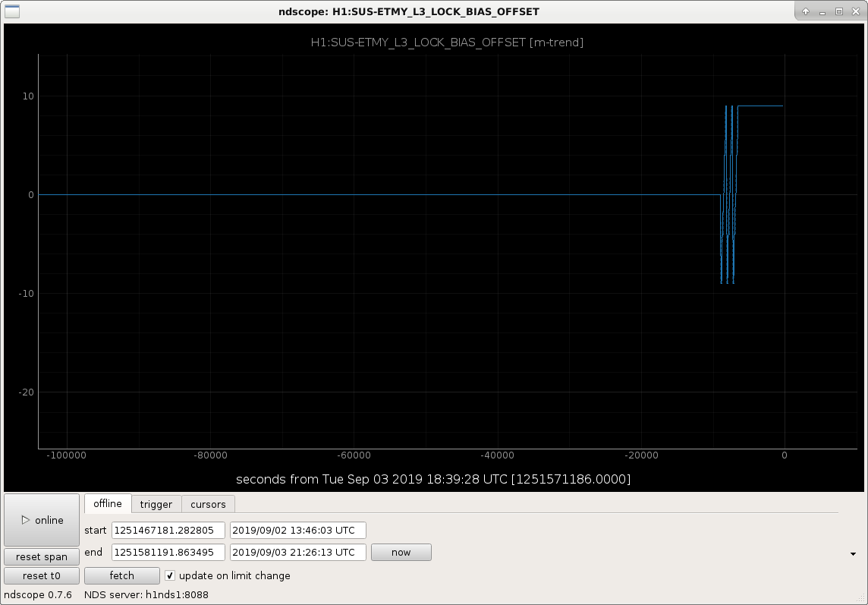Viewport: 868px width, 605px height.
Task: Set end time with the now button
Action: pos(401,553)
